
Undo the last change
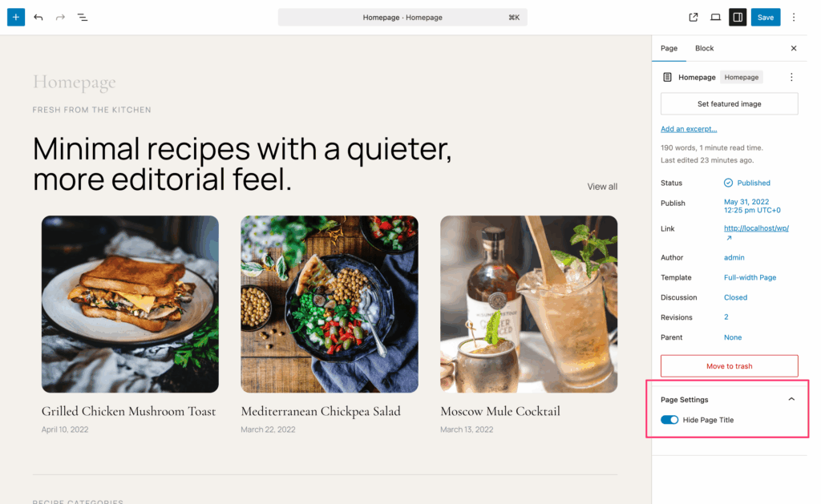coord(38,17)
